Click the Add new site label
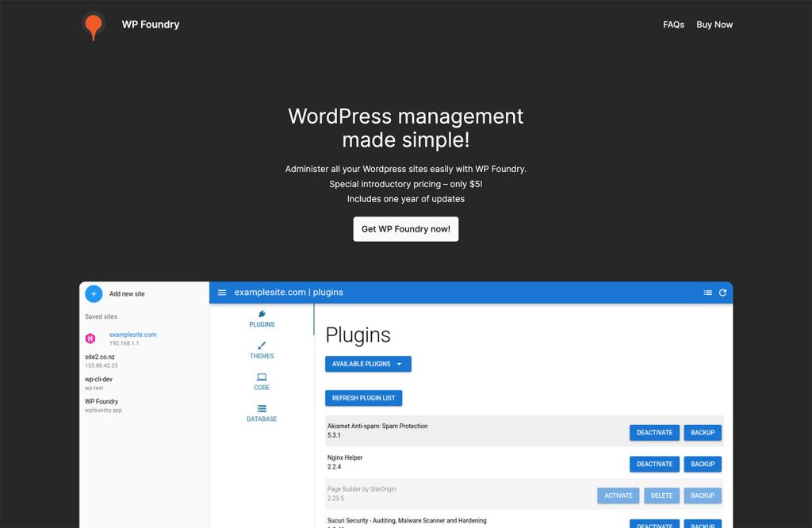Image resolution: width=812 pixels, height=528 pixels. (127, 293)
